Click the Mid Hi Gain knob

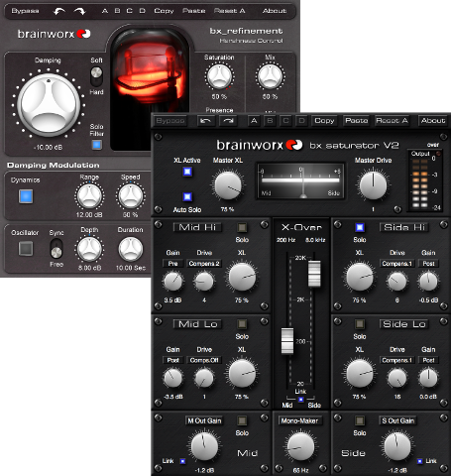pos(172,282)
